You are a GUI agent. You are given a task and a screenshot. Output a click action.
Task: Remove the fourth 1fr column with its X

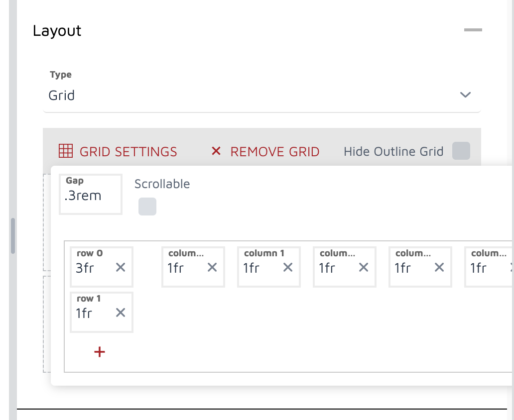(x=439, y=267)
